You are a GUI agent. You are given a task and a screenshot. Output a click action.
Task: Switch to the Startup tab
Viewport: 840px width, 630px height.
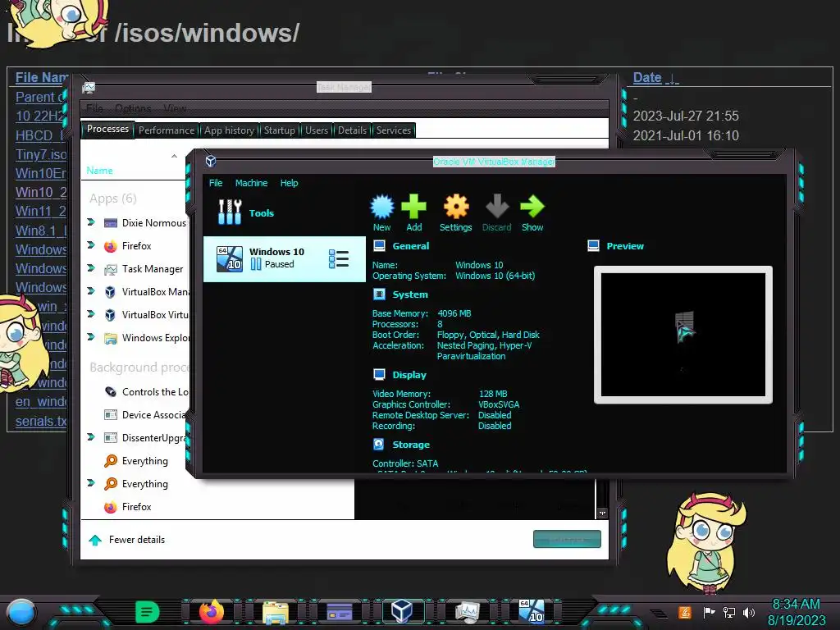pyautogui.click(x=279, y=130)
